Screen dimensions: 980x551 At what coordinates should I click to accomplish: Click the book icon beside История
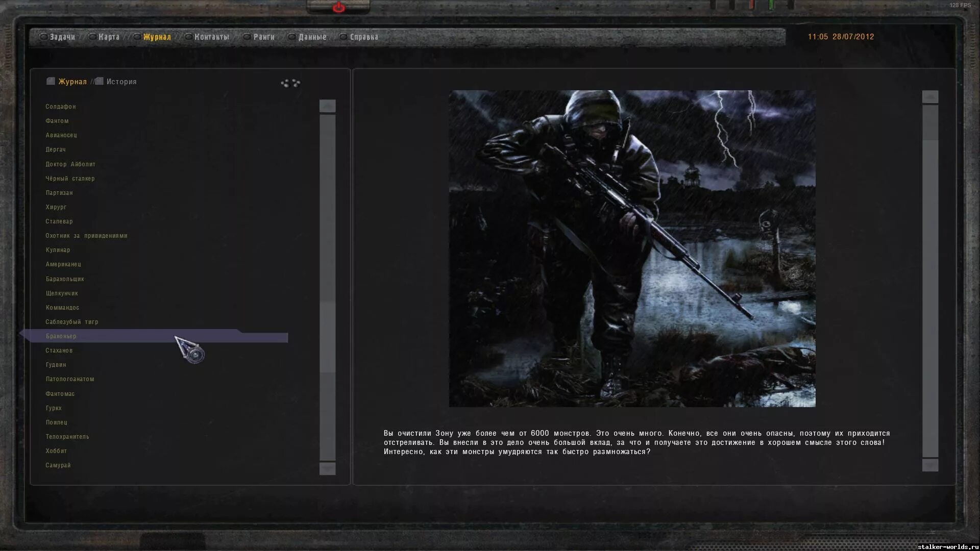click(99, 81)
